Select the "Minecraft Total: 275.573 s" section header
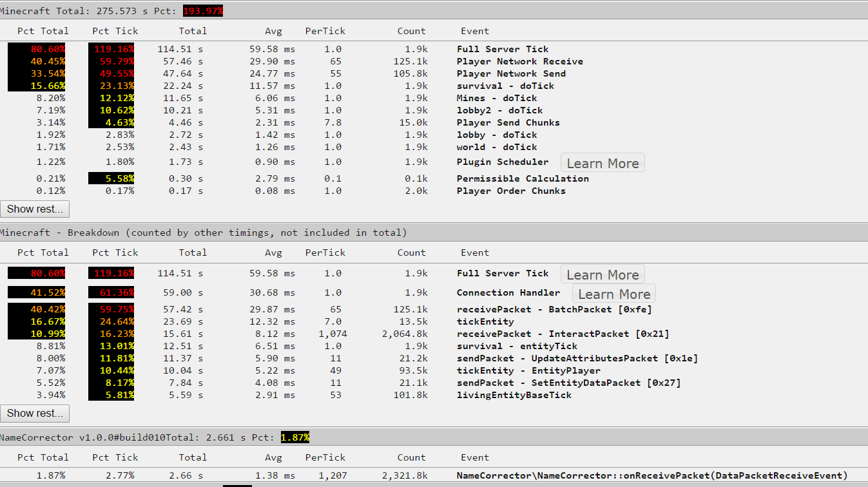The width and height of the screenshot is (868, 487). click(434, 11)
